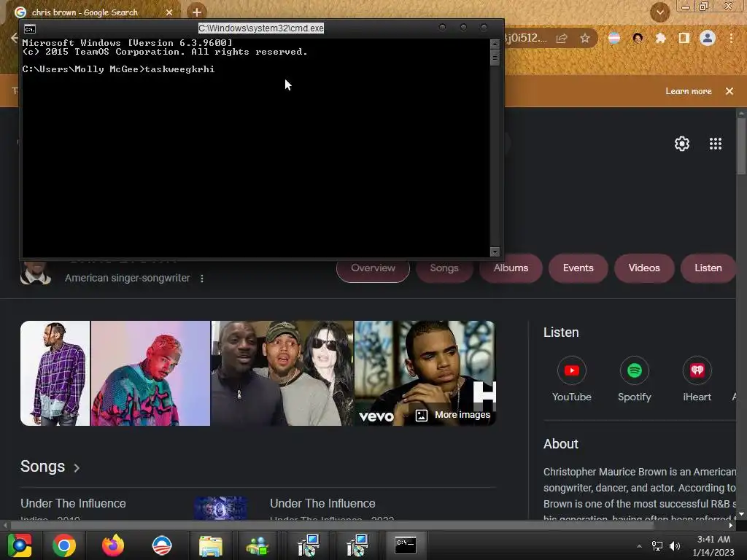Open the first installer icon in taskbar

309,545
